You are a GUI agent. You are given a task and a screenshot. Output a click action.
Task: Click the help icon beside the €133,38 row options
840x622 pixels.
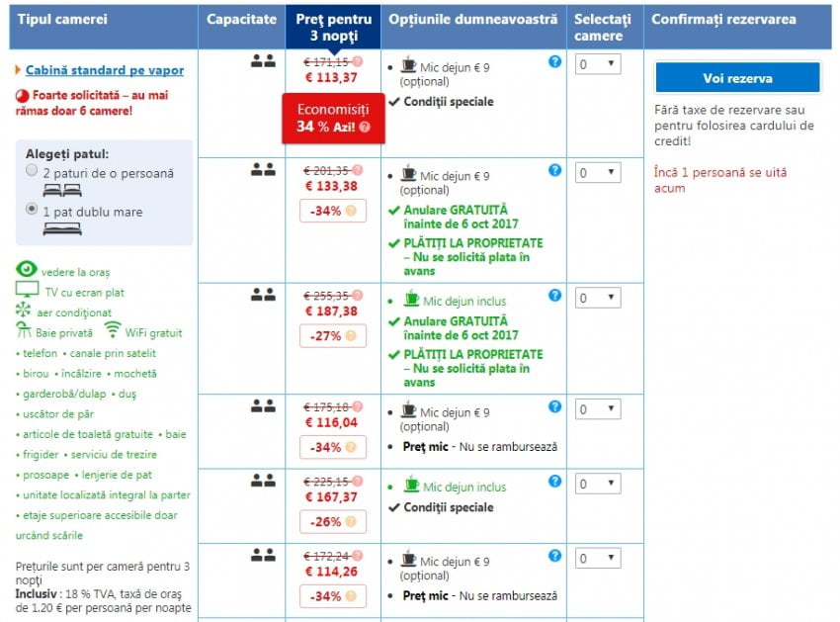[555, 170]
